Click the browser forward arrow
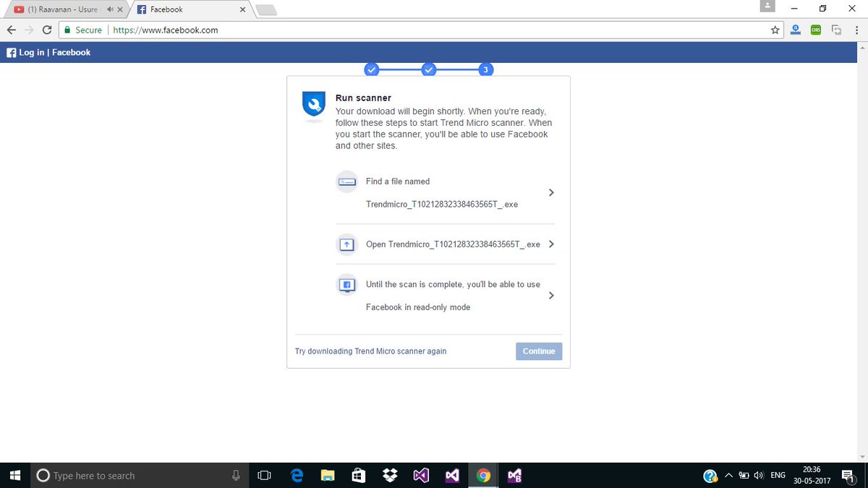 (x=29, y=30)
